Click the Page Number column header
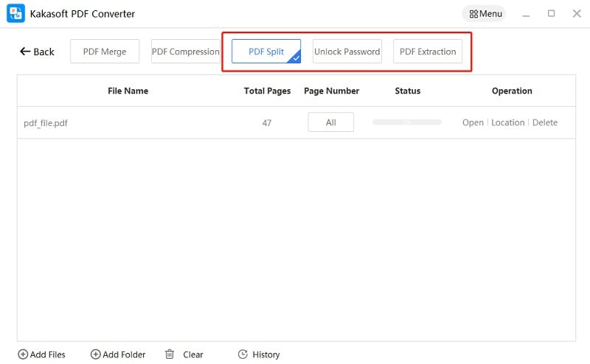This screenshot has width=590, height=364. [x=331, y=91]
